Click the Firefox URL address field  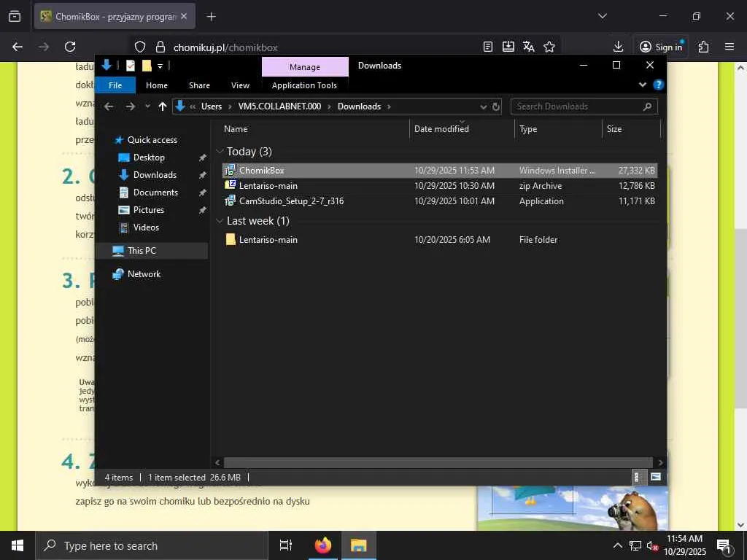pos(324,47)
